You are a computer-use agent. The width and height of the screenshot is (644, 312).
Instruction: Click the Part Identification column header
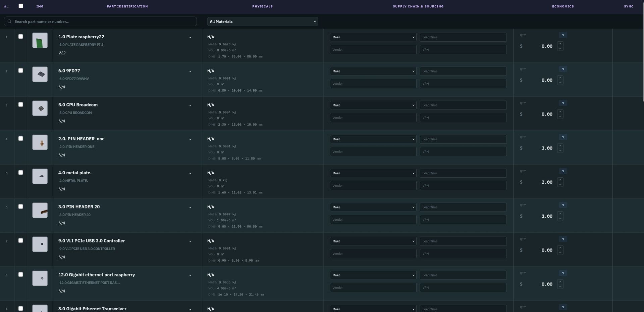click(x=127, y=6)
